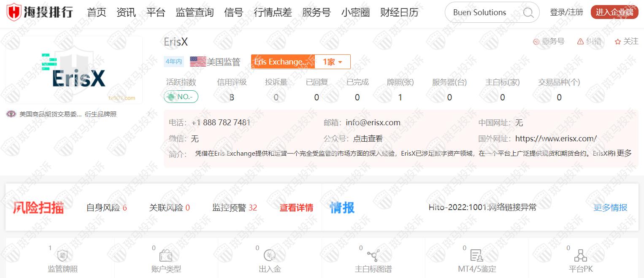Expand the regulator license row arrow
The width and height of the screenshot is (644, 278).
(x=149, y=114)
